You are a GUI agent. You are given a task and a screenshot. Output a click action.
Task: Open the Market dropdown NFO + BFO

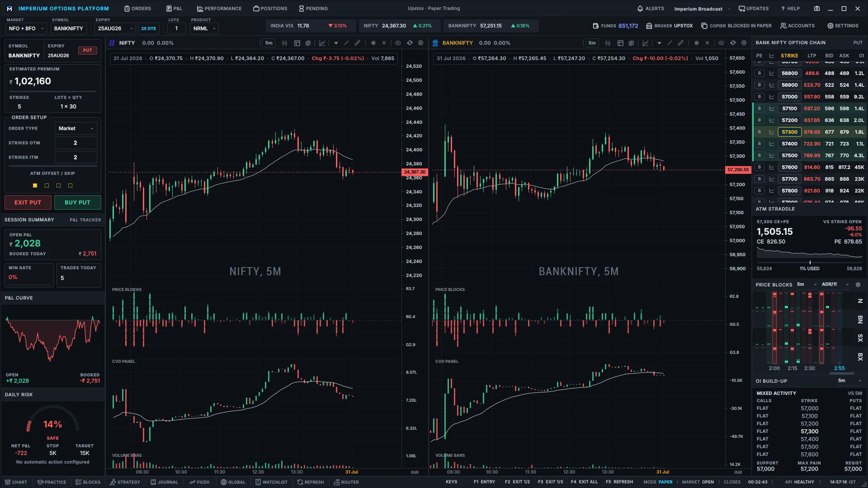click(x=27, y=28)
